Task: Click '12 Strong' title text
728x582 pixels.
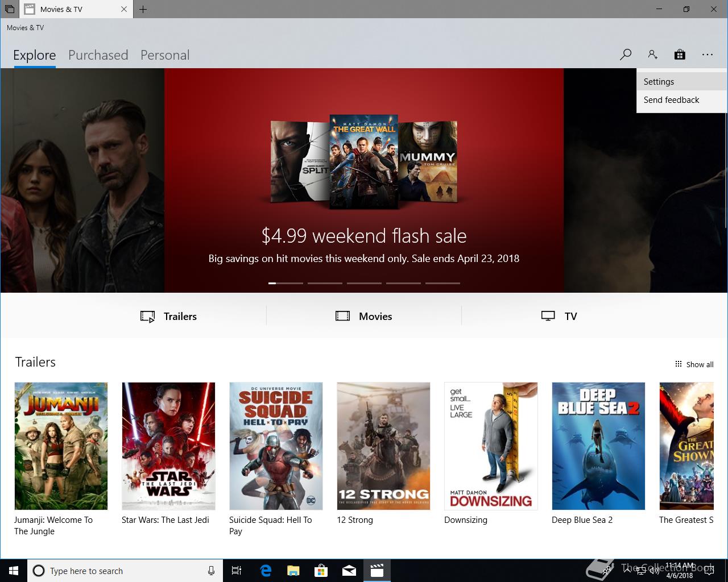Action: point(355,520)
